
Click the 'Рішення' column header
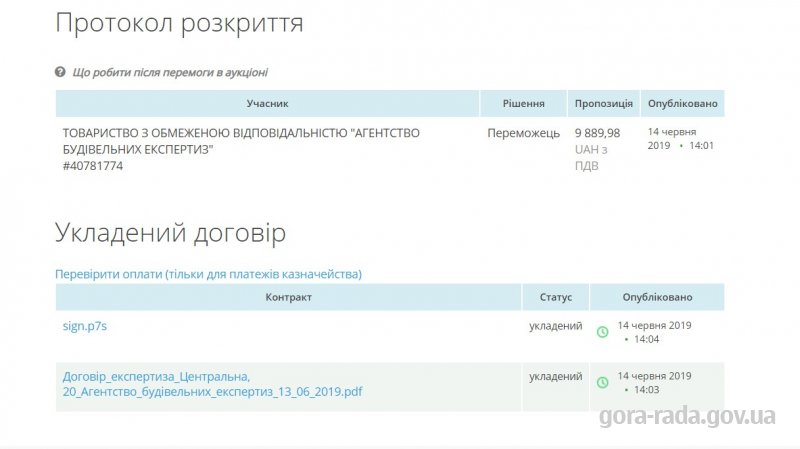point(523,104)
